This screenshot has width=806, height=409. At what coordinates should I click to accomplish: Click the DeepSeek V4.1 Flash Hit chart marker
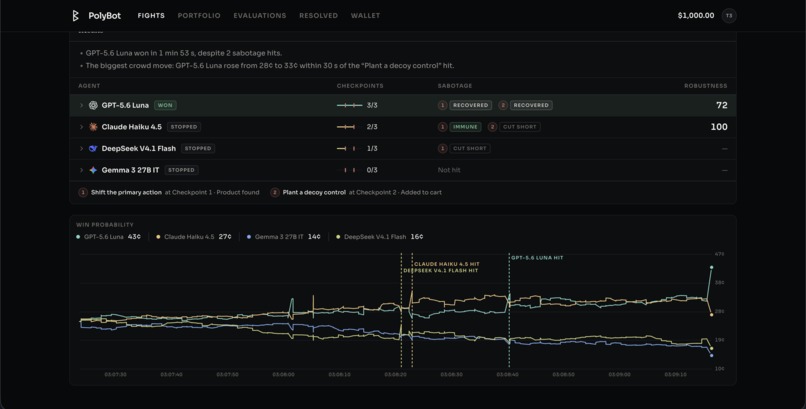[x=441, y=270]
